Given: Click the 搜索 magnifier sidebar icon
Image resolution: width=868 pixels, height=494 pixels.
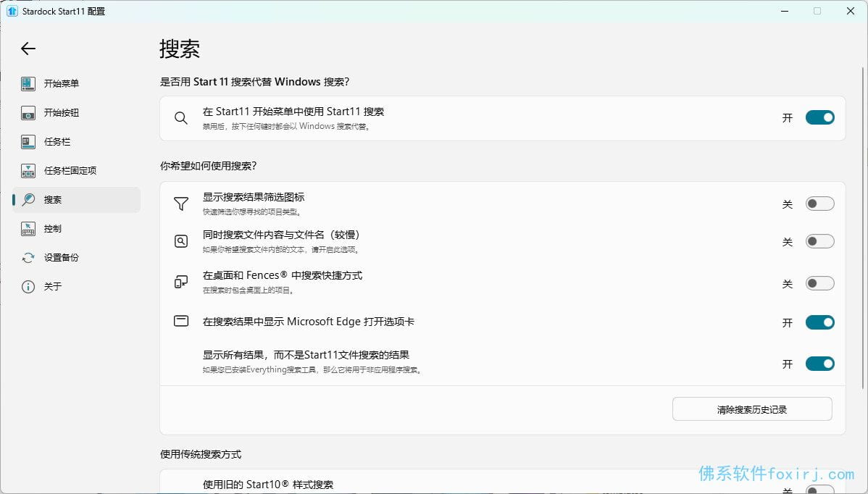Looking at the screenshot, I should coord(28,200).
